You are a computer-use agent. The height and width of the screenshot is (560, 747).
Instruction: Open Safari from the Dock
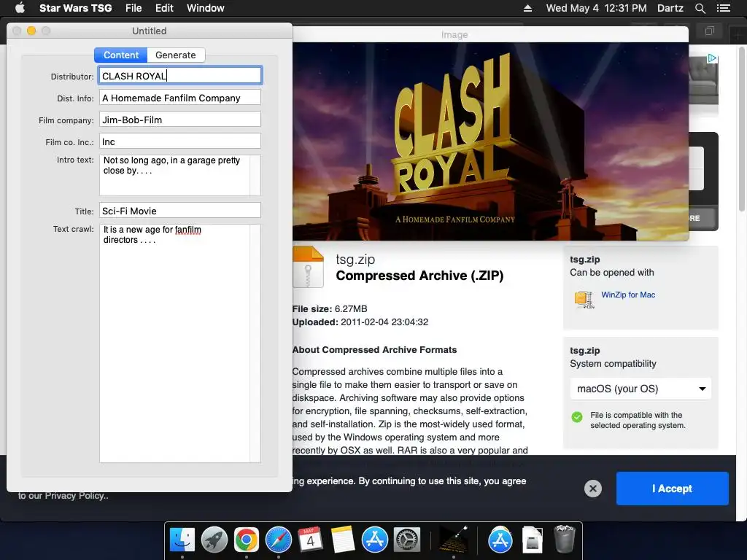point(279,540)
